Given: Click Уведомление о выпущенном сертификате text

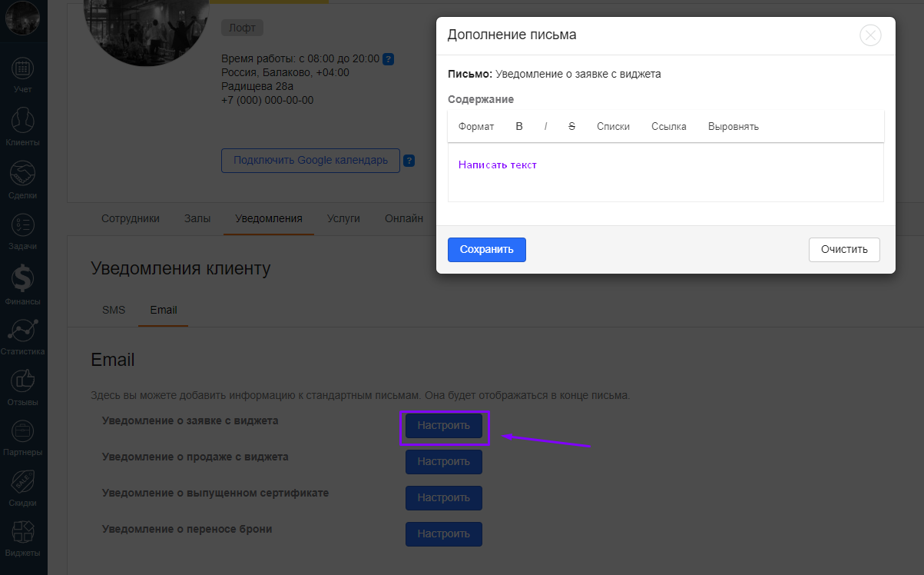Looking at the screenshot, I should click(215, 493).
